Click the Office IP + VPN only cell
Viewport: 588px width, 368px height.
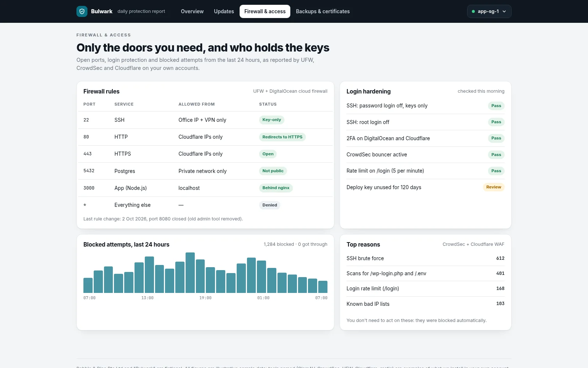(x=202, y=120)
